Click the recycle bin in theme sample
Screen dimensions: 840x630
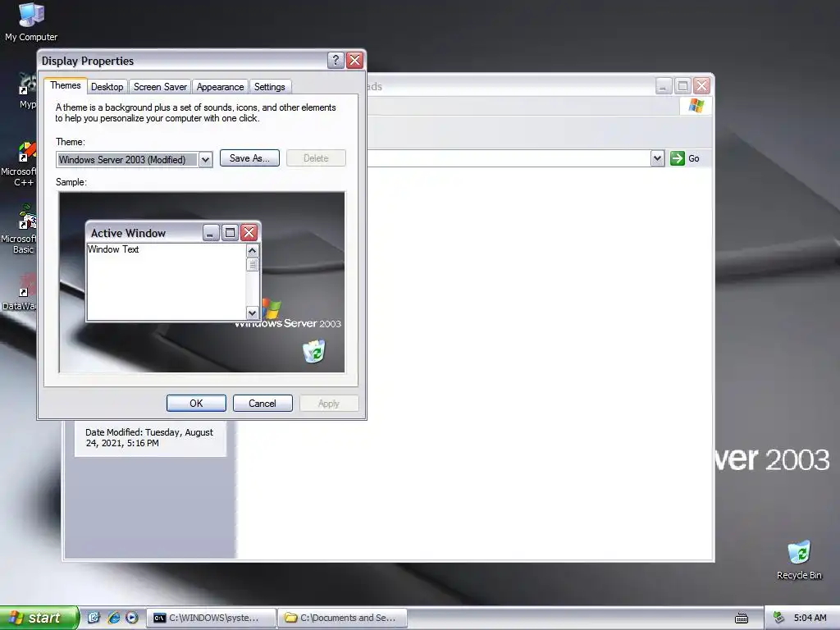click(x=314, y=351)
